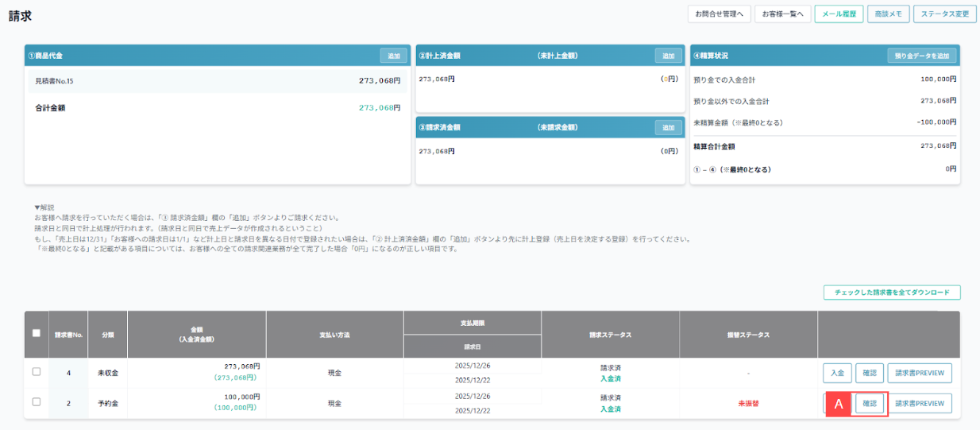Check the box for invoice No. 2
Screen dimensions: 980x430
pyautogui.click(x=37, y=402)
